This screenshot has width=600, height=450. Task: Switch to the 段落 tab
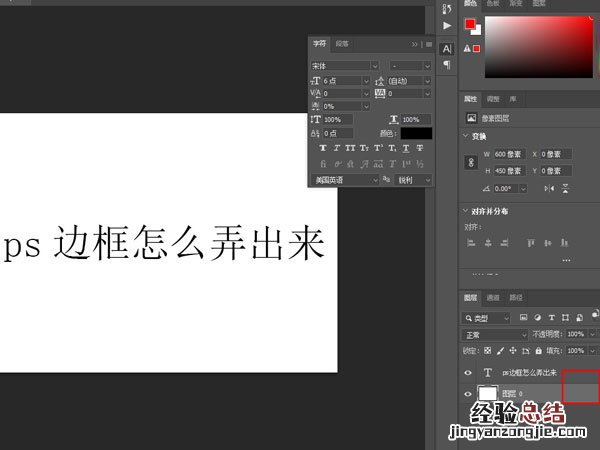click(342, 44)
